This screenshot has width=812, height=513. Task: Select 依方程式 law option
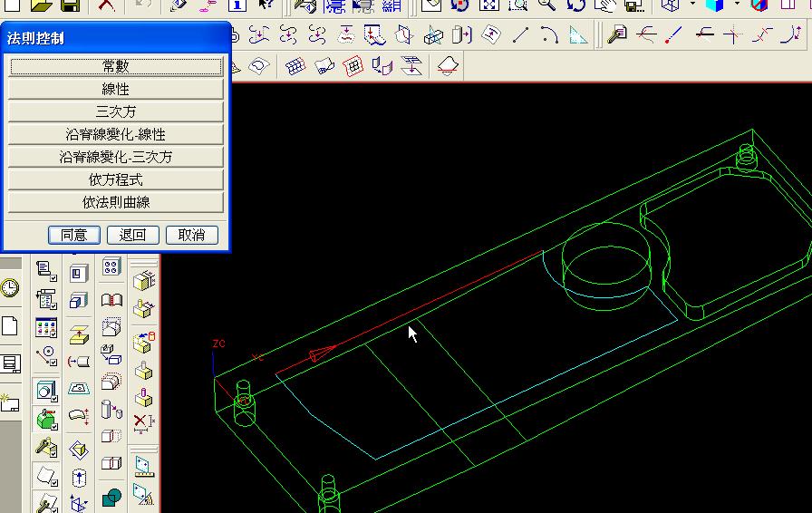click(116, 179)
